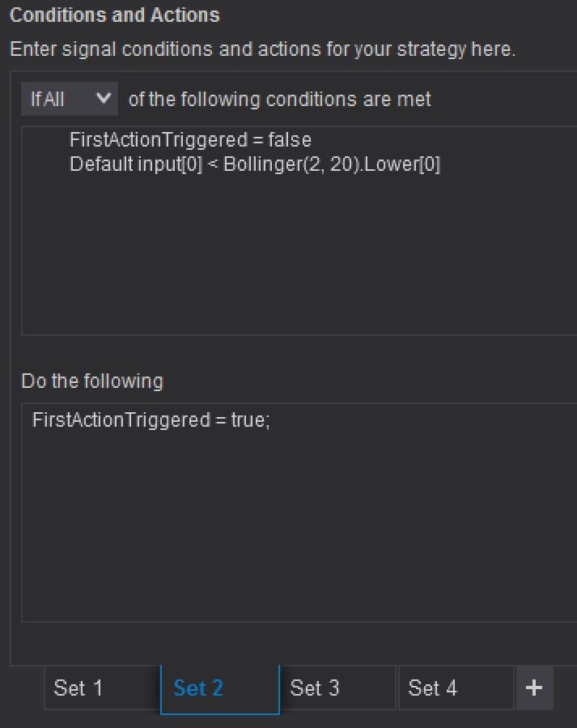Go to the Set 4 tab
Image resolution: width=577 pixels, height=728 pixels.
pyautogui.click(x=433, y=688)
